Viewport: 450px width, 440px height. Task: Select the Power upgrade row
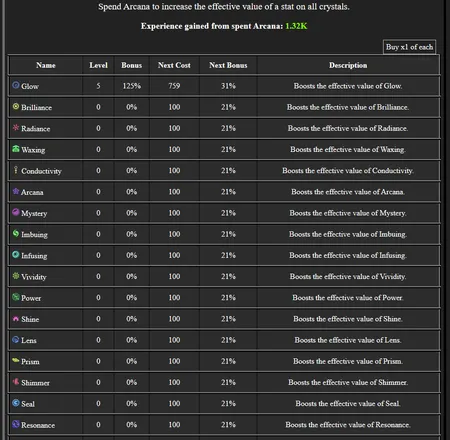[x=224, y=298]
